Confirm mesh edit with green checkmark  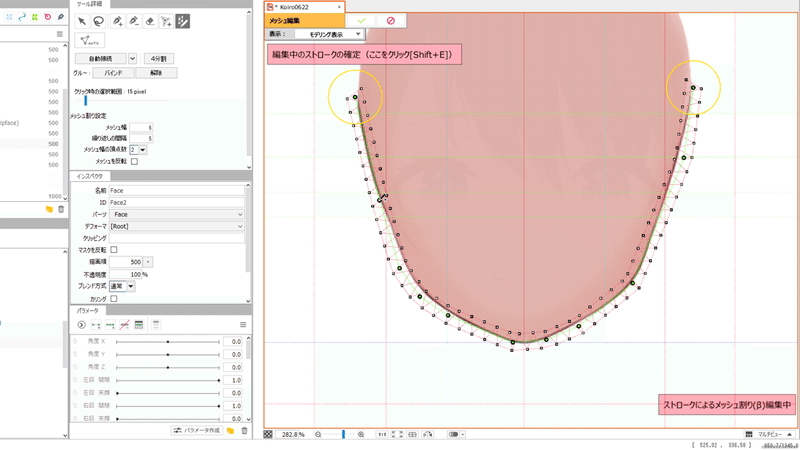(x=362, y=21)
